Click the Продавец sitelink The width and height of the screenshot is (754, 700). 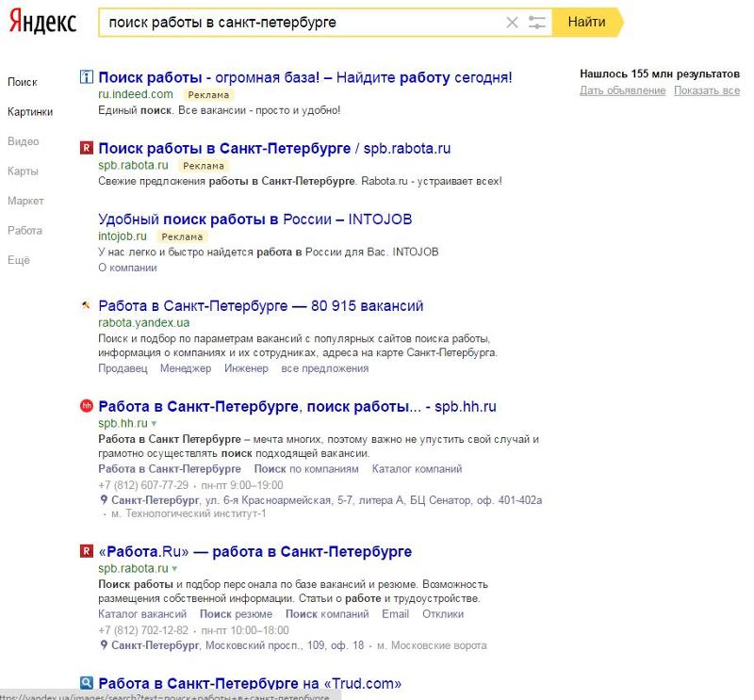pos(123,368)
